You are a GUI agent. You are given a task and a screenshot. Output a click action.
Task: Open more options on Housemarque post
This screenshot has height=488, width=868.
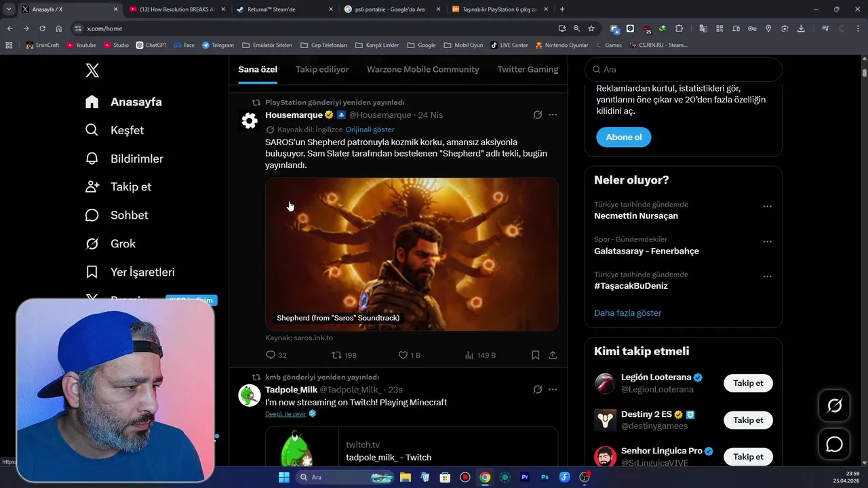click(x=553, y=115)
